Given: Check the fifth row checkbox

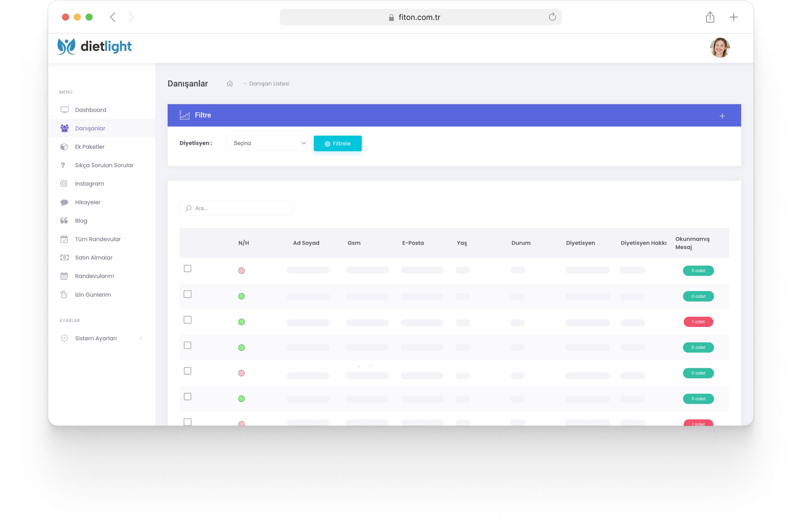Looking at the screenshot, I should [187, 371].
